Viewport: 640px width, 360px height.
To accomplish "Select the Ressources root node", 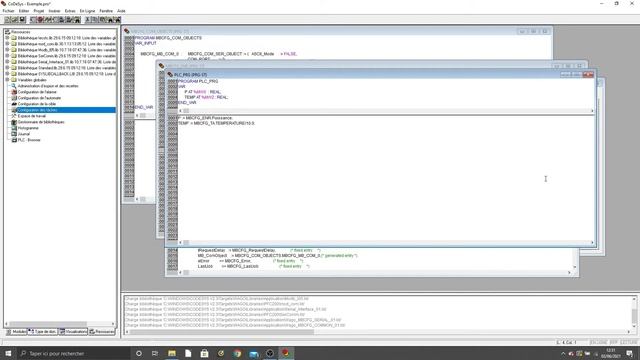I will point(20,32).
